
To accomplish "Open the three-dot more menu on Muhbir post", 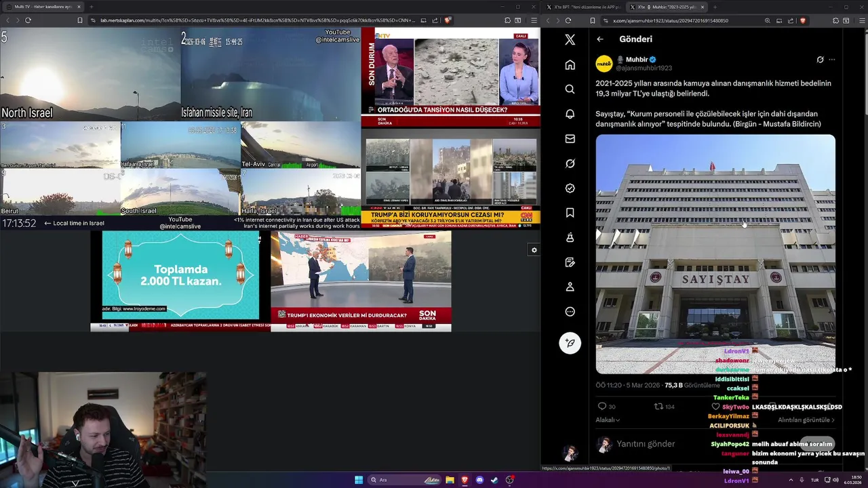I will [x=832, y=60].
